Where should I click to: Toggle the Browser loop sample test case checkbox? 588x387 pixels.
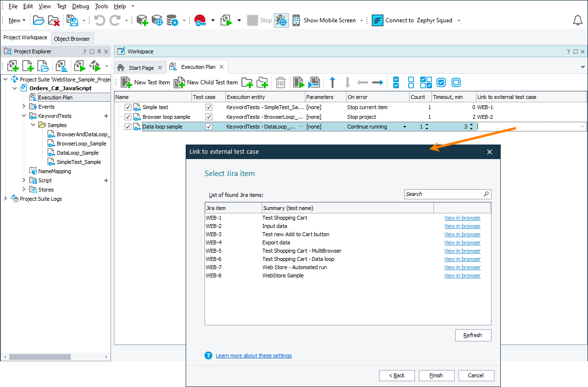[x=208, y=116]
